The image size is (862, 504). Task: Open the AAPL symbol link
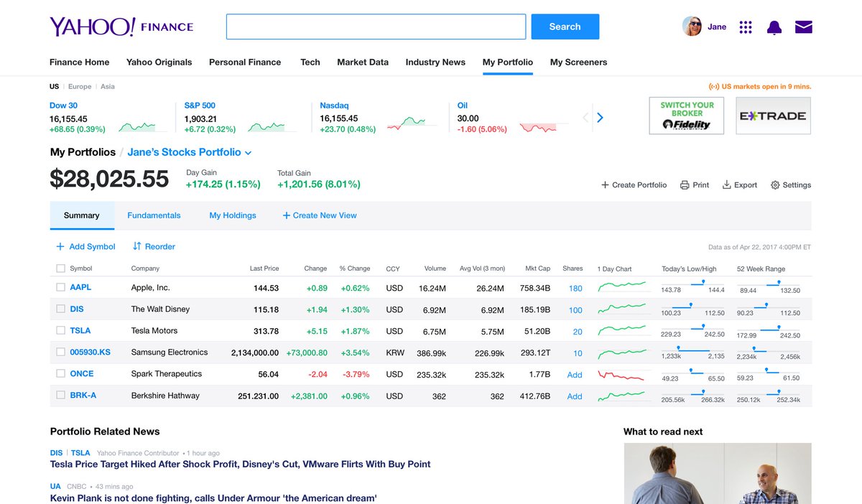click(80, 287)
